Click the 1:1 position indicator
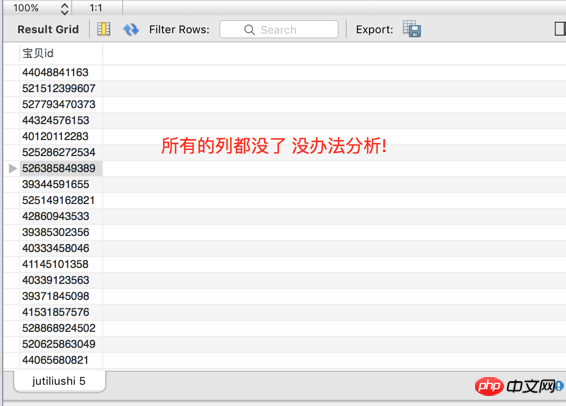Viewport: 566px width, 406px height. (96, 8)
